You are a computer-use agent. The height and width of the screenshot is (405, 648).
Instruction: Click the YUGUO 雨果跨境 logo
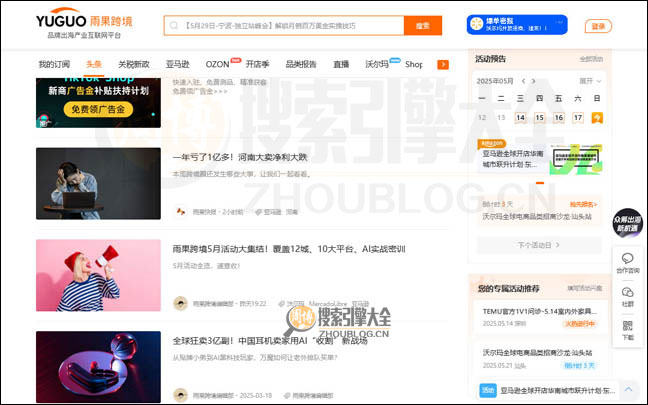(x=84, y=23)
